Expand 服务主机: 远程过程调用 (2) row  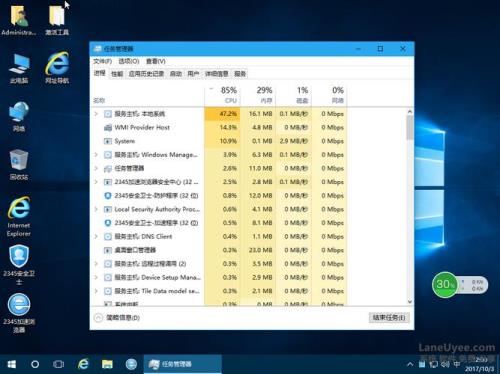[x=96, y=264]
